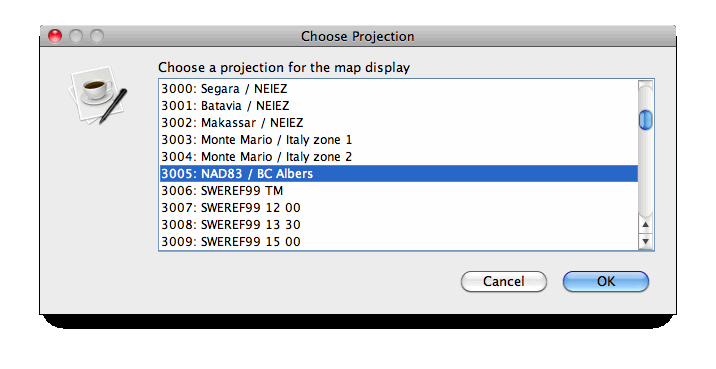Click the scrollbar track below the thumb

coord(645,174)
